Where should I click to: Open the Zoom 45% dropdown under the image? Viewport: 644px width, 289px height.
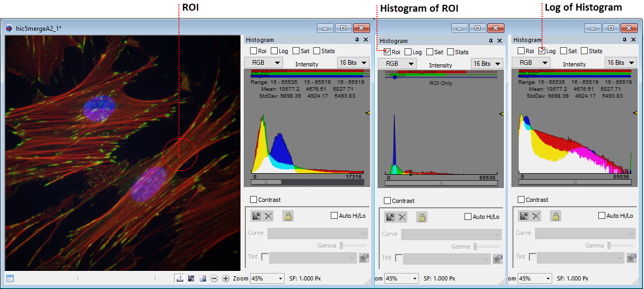[x=267, y=278]
